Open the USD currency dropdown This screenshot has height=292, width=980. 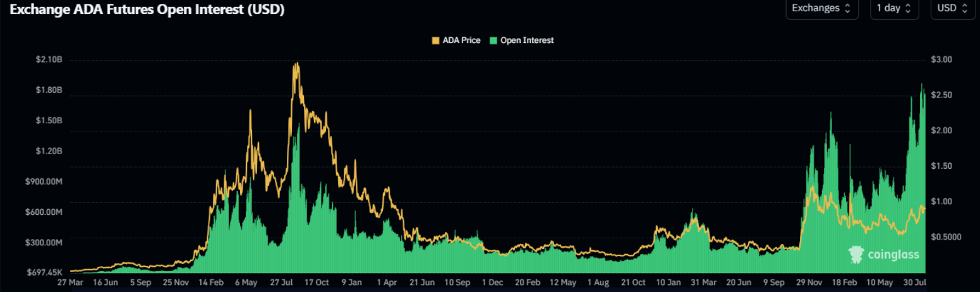[952, 8]
